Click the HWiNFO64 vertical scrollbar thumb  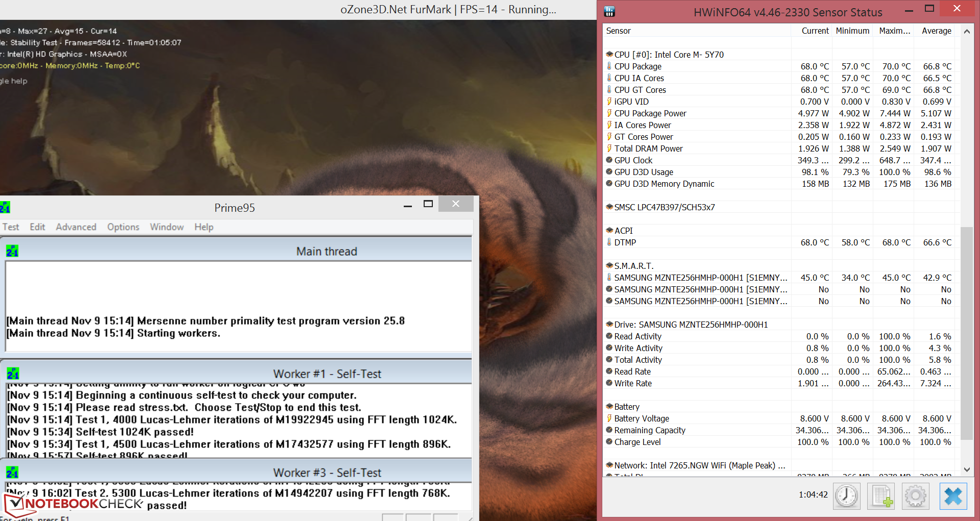[967, 333]
